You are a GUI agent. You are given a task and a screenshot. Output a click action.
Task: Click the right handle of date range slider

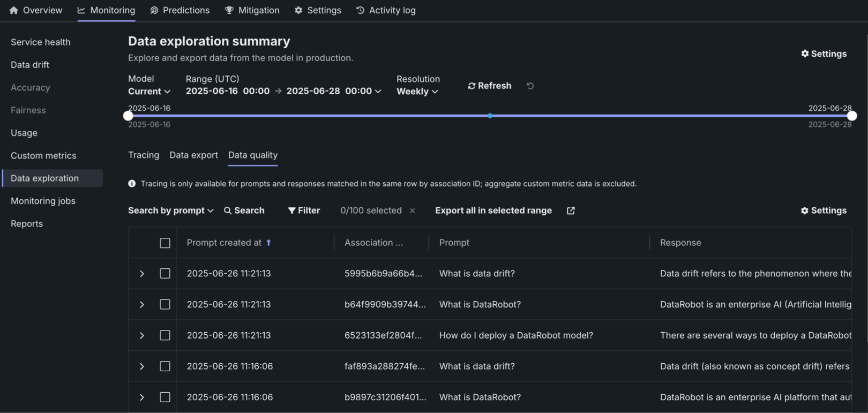(x=851, y=116)
